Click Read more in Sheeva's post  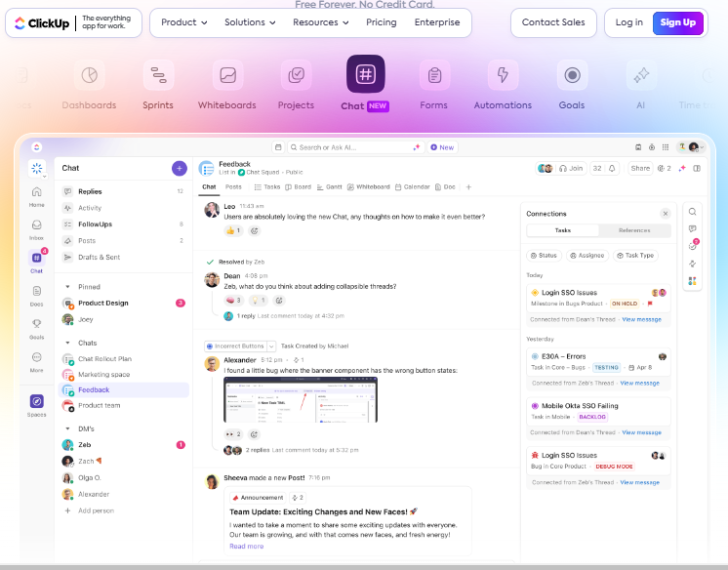tap(247, 547)
